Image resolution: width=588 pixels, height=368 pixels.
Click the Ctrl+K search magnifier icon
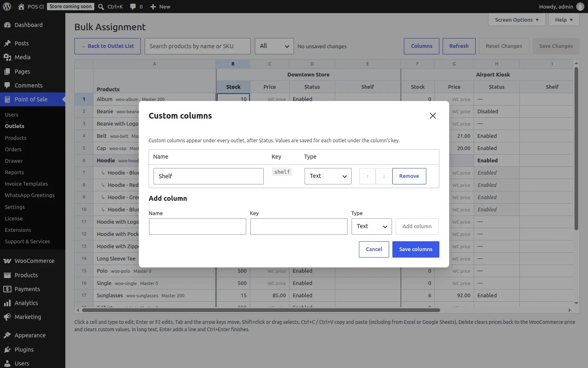tap(101, 7)
